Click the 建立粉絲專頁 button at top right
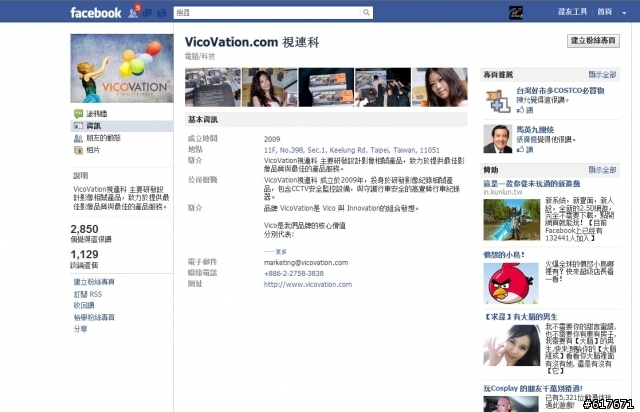The image size is (640, 412). tap(593, 40)
